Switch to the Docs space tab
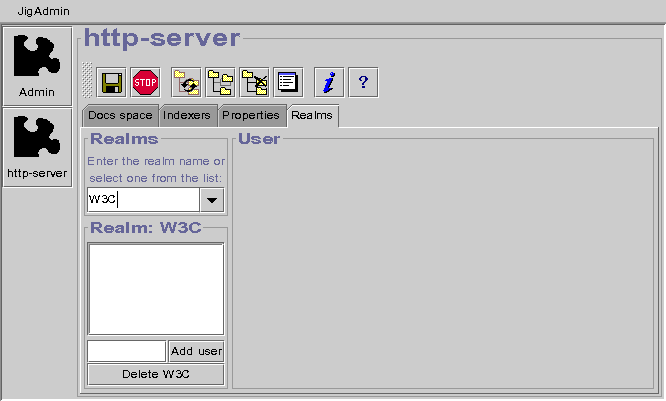This screenshot has width=666, height=401. pyautogui.click(x=119, y=116)
